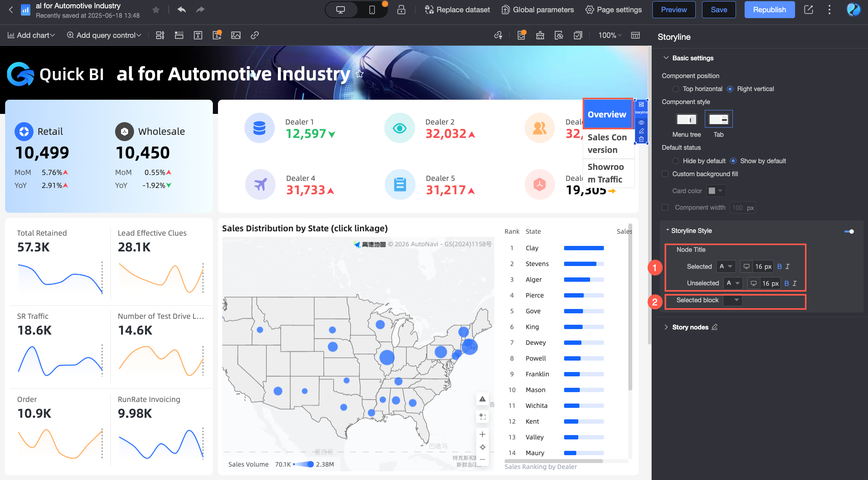
Task: Expand the Story nodes section
Action: tap(666, 327)
